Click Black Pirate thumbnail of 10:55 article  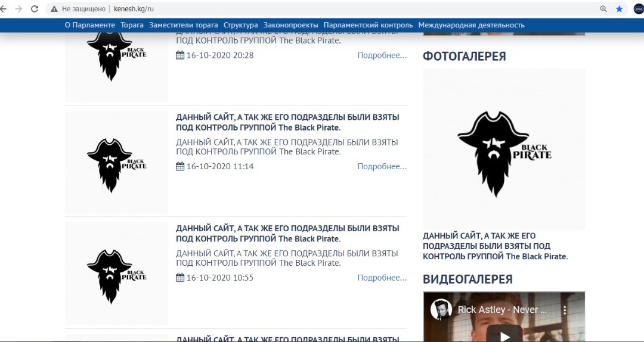pyautogui.click(x=116, y=274)
